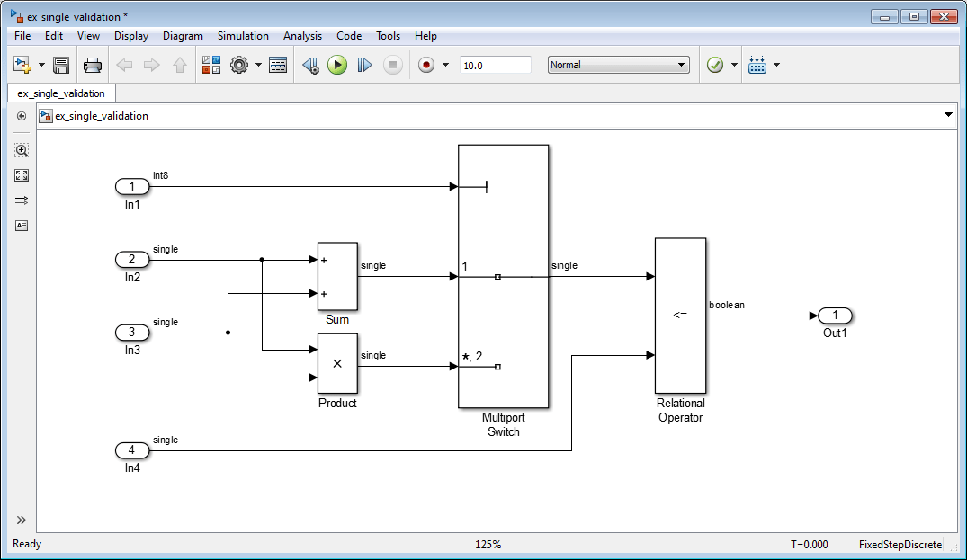The image size is (967, 560).
Task: Click the simulation stop time field
Action: pos(496,66)
